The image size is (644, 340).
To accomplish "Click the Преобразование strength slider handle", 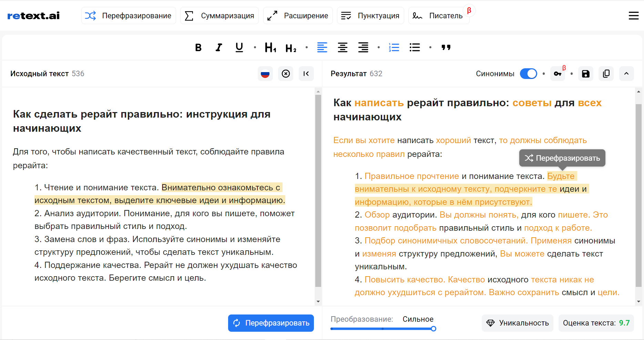I will point(433,329).
